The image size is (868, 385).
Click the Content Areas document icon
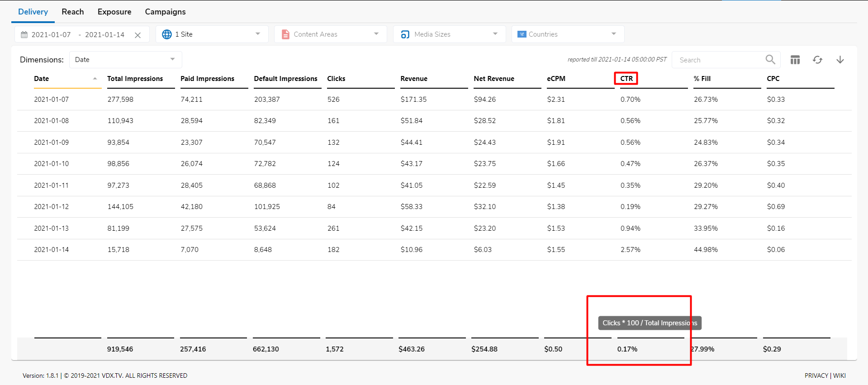(x=285, y=34)
